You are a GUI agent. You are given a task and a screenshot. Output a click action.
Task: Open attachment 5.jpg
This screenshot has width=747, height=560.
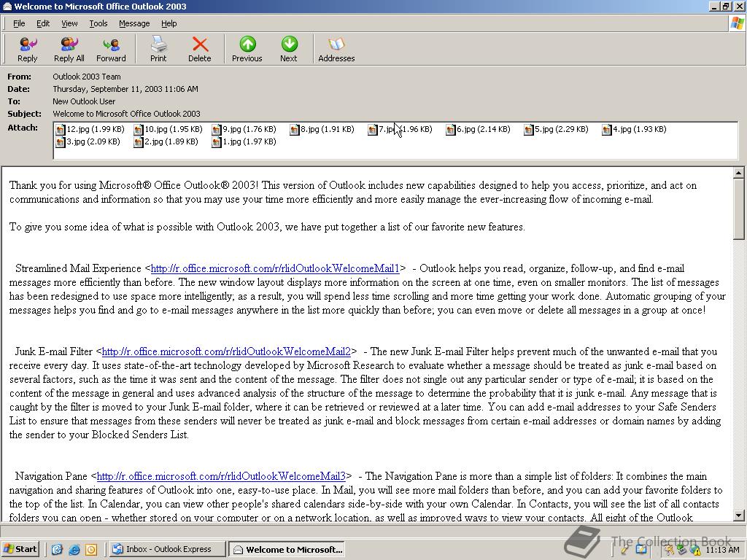(x=557, y=130)
